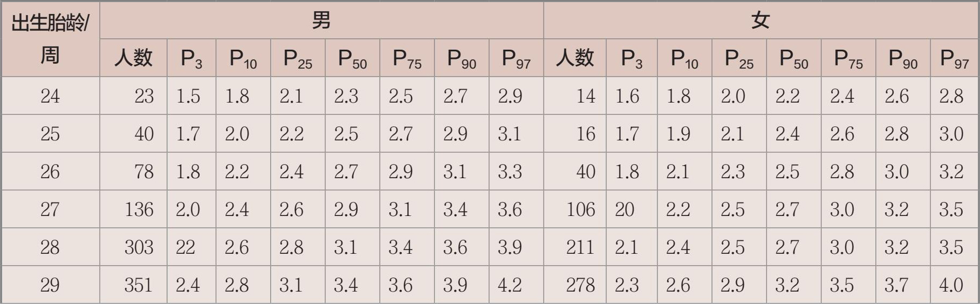Select gestational age 29 row label
980x304 pixels.
(50, 285)
